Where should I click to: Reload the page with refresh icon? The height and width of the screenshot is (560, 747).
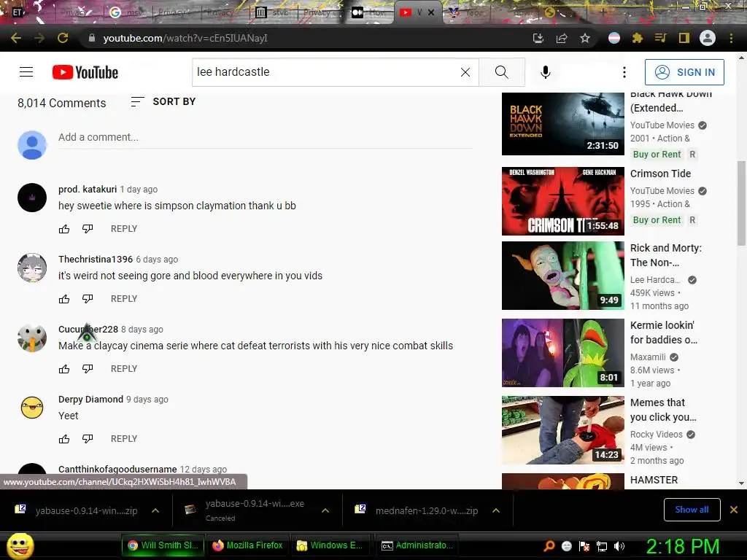(x=63, y=38)
